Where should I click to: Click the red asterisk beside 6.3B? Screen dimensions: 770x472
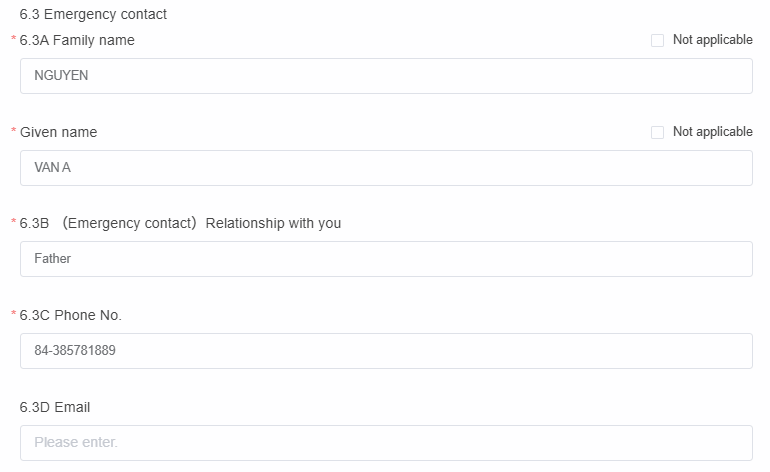pyautogui.click(x=14, y=224)
